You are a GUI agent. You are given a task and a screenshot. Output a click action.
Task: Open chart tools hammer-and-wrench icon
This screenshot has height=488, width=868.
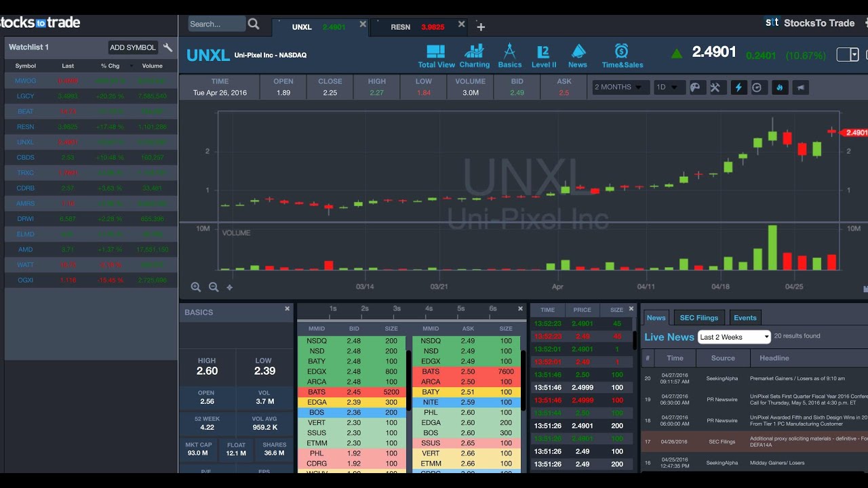pos(716,87)
